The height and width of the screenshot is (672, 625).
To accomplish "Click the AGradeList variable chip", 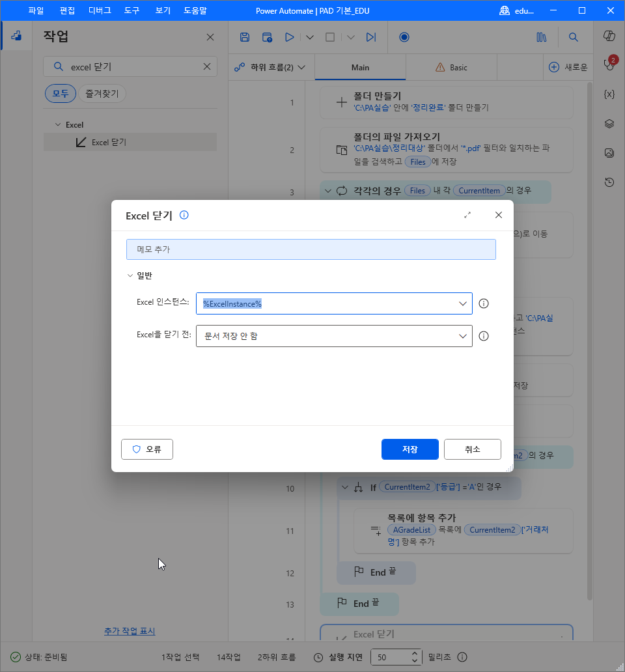I will tap(411, 529).
